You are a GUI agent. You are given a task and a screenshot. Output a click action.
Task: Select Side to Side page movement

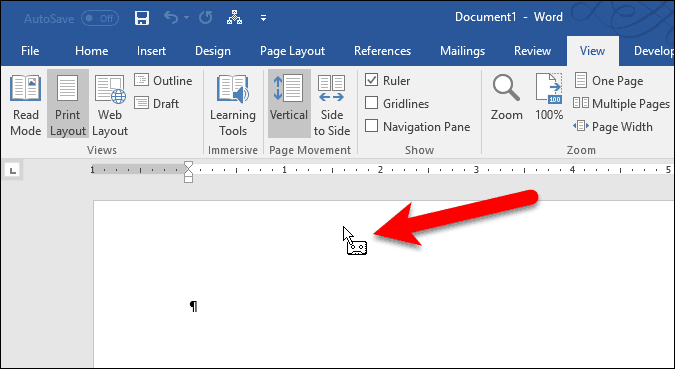coord(331,104)
